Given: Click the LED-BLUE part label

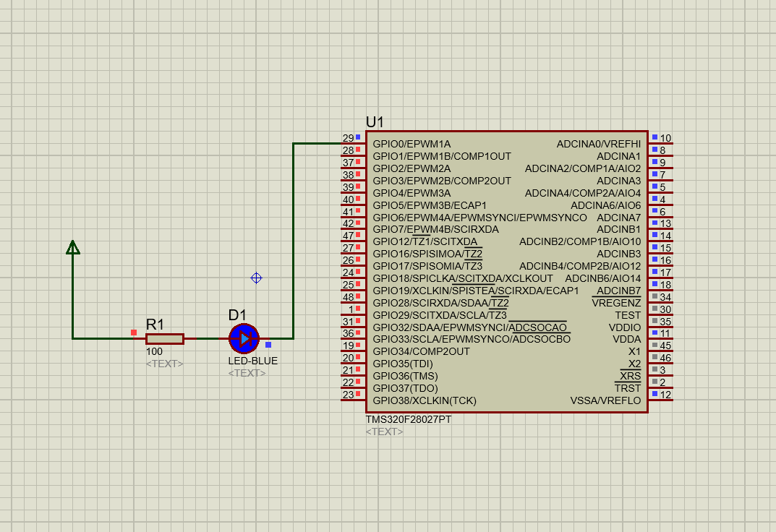Looking at the screenshot, I should tap(253, 361).
